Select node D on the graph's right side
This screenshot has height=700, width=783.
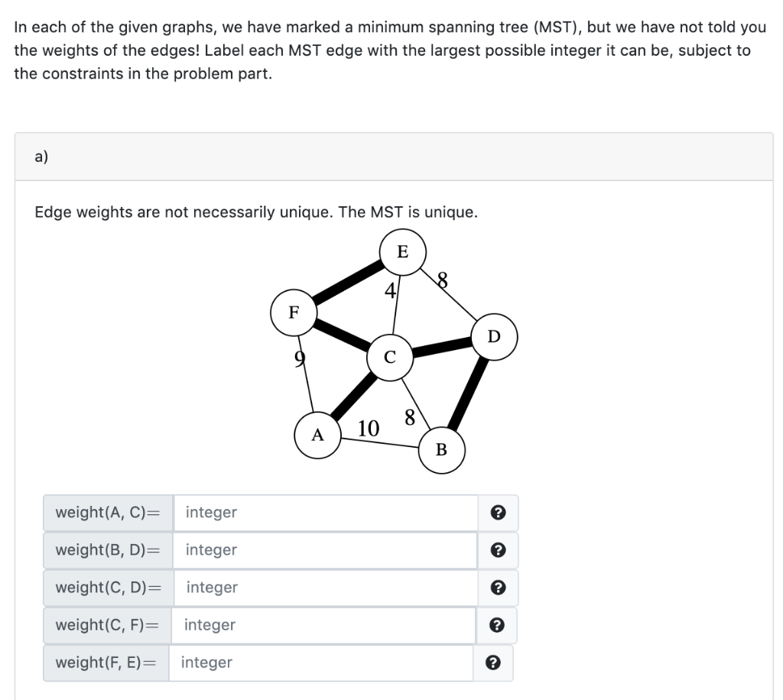pyautogui.click(x=494, y=335)
